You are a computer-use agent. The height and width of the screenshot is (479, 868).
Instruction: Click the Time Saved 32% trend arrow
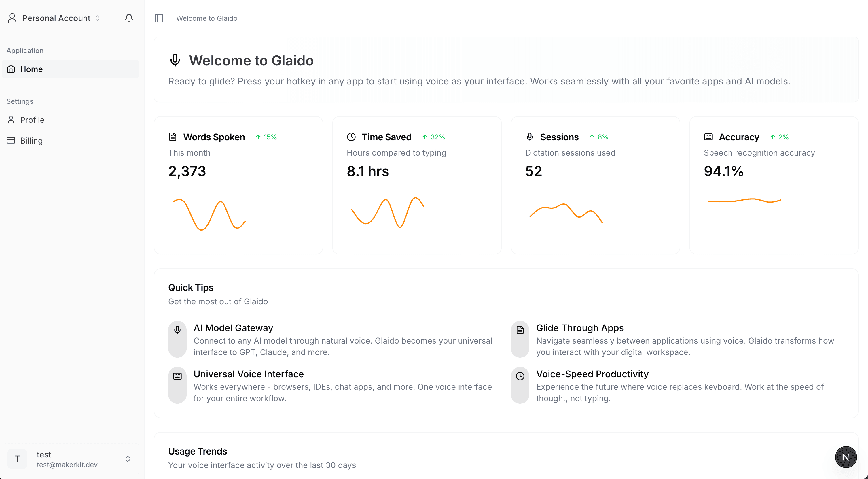pos(424,137)
